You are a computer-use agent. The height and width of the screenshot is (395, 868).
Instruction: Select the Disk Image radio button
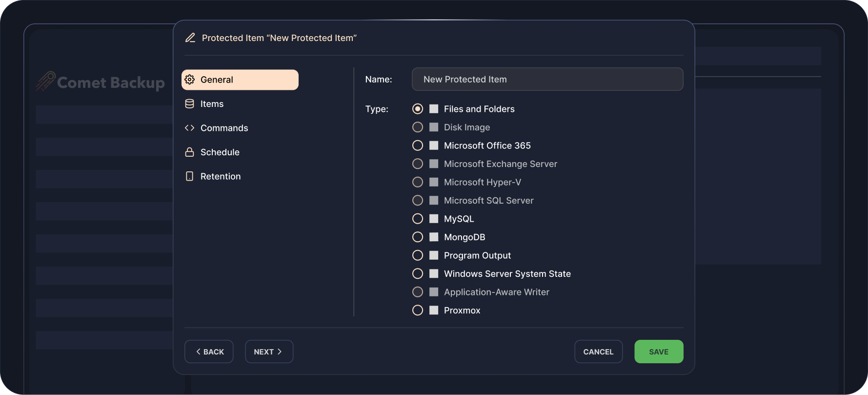tap(418, 127)
